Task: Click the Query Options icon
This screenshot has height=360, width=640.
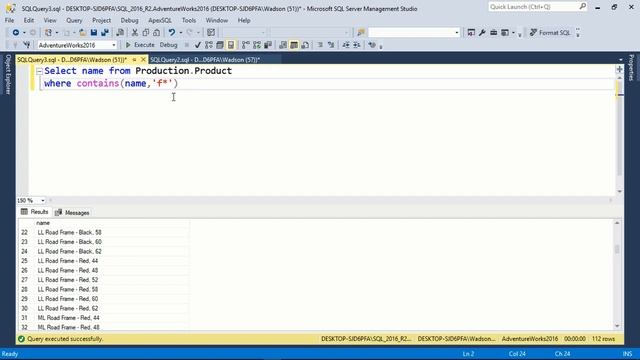Action: [220, 45]
